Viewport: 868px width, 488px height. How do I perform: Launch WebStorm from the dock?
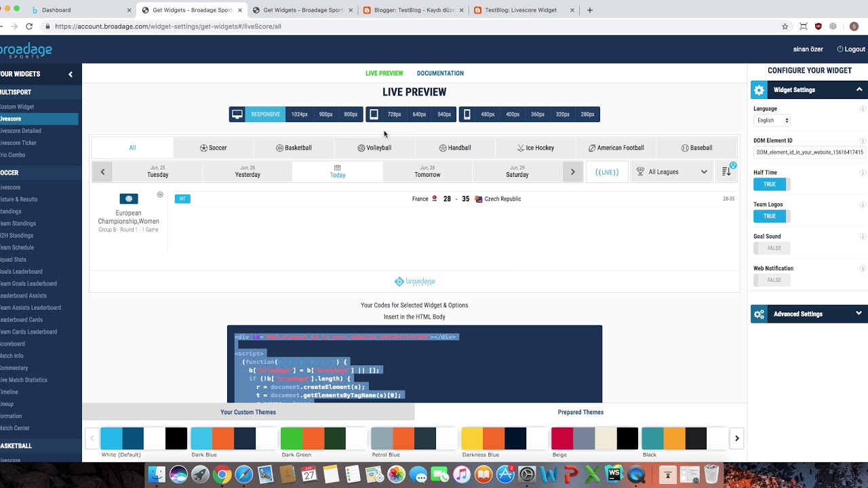[614, 474]
